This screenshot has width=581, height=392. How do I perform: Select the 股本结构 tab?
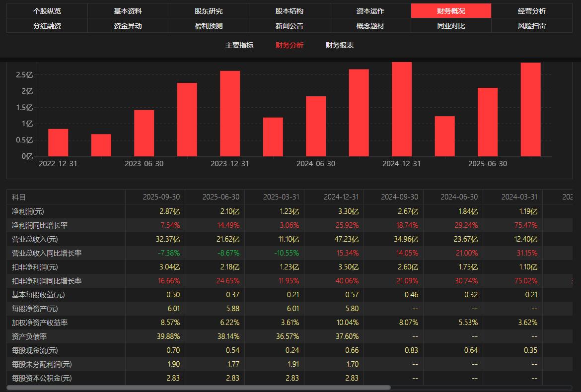pos(289,11)
